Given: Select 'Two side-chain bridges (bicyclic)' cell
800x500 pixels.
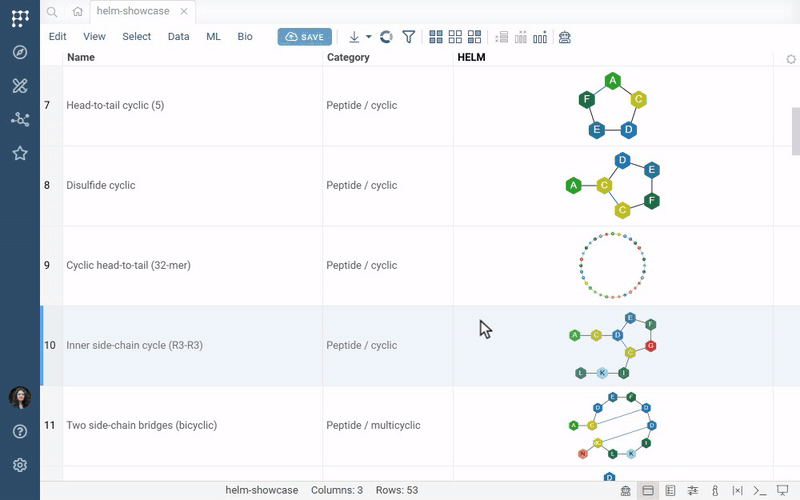Looking at the screenshot, I should (x=192, y=426).
